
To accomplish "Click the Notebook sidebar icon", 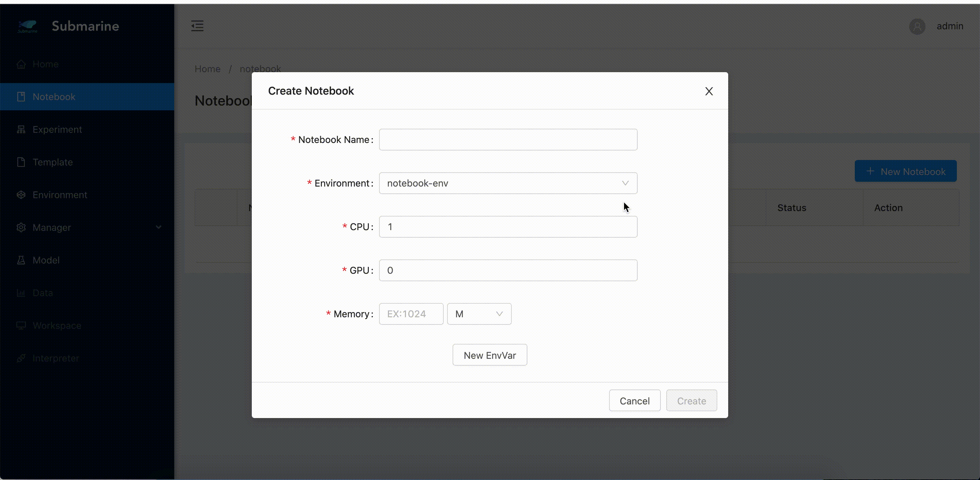I will coord(21,97).
